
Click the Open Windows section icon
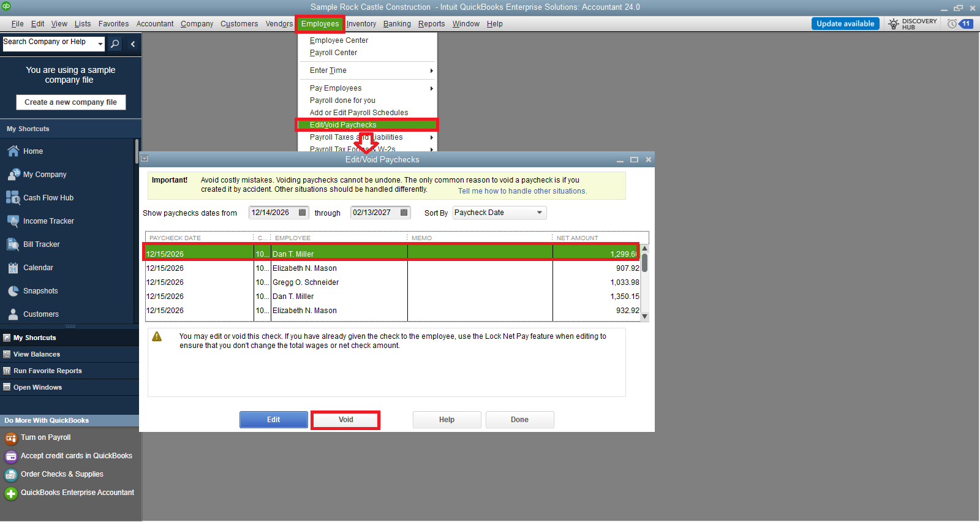(x=7, y=387)
